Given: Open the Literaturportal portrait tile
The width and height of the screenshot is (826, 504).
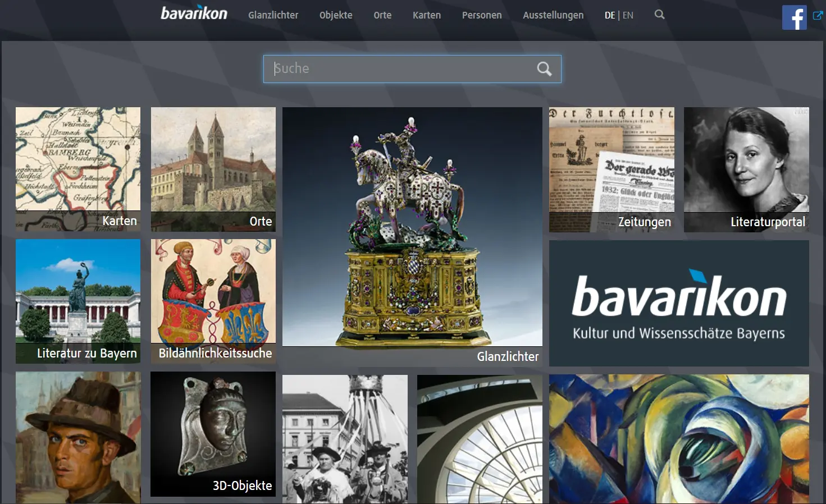Looking at the screenshot, I should tap(746, 169).
